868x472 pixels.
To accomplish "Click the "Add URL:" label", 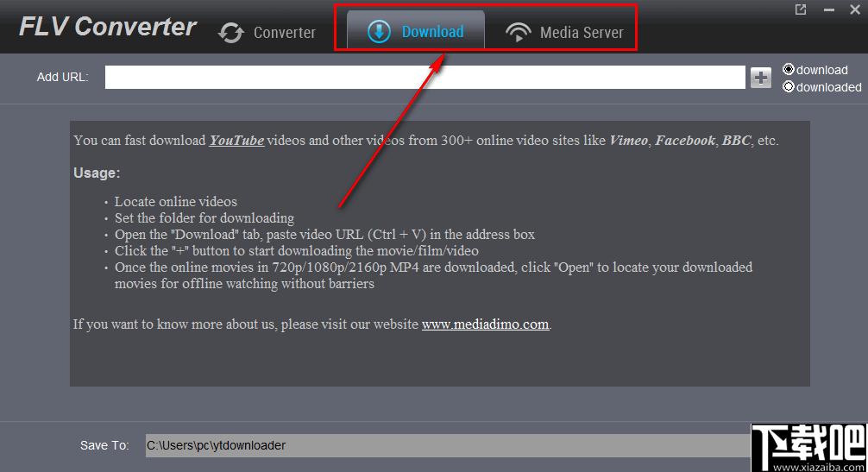I will pyautogui.click(x=62, y=78).
